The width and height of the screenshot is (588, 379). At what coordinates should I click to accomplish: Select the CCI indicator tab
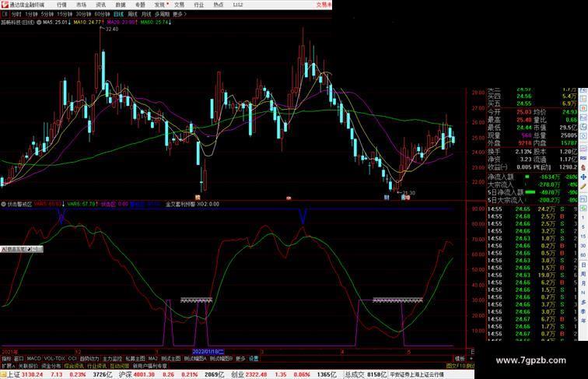click(72, 359)
